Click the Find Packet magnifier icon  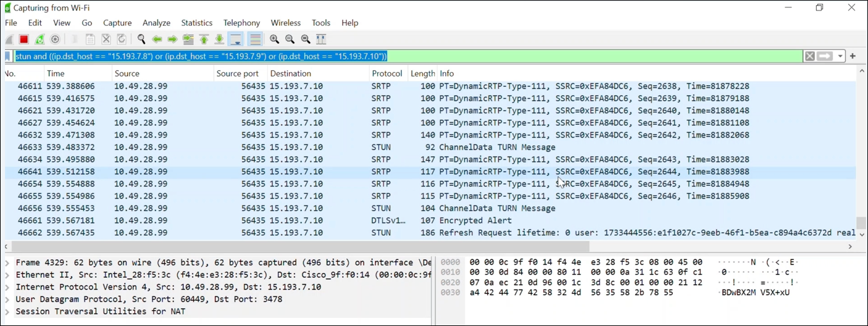pos(141,40)
